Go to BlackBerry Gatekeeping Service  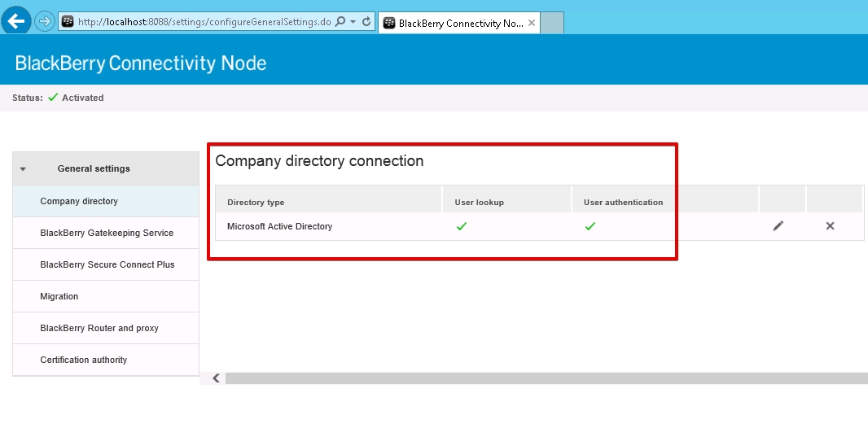(107, 233)
